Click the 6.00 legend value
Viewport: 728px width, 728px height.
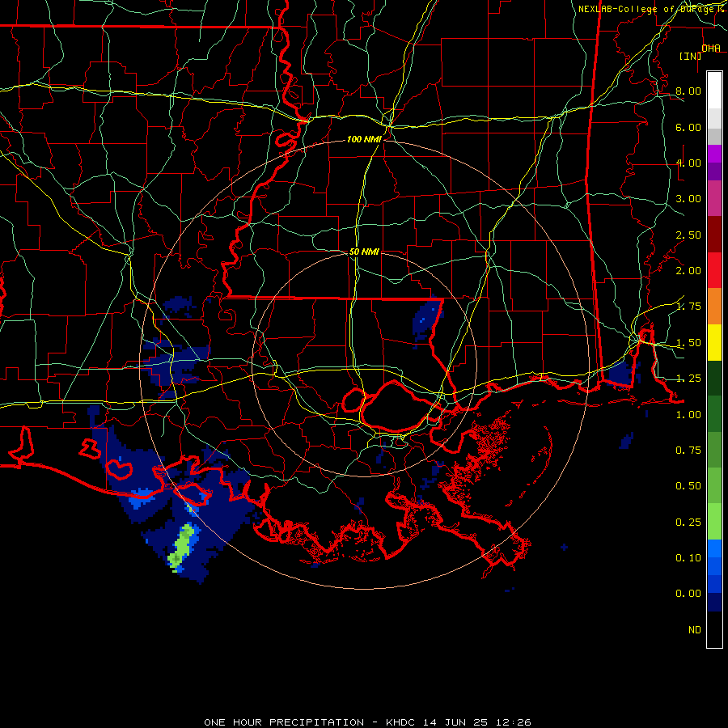point(688,127)
